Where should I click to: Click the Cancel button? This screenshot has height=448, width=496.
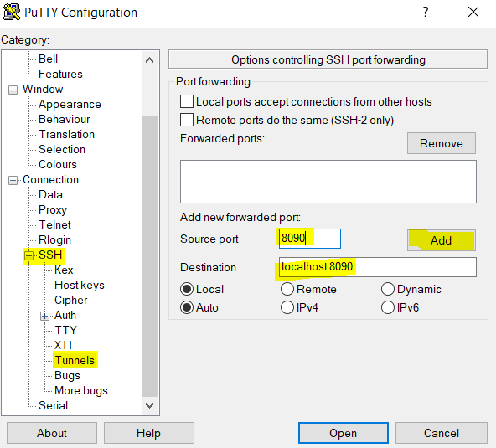(x=442, y=433)
